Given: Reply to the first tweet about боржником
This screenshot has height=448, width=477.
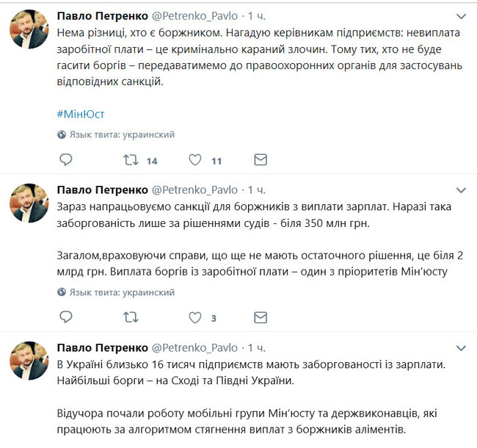Looking at the screenshot, I should (x=66, y=160).
